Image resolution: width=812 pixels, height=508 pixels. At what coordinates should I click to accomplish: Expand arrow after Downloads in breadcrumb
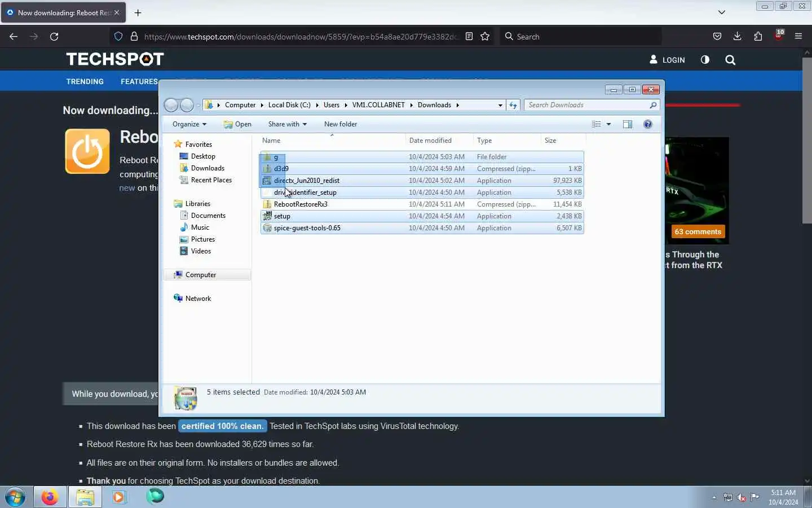(458, 105)
